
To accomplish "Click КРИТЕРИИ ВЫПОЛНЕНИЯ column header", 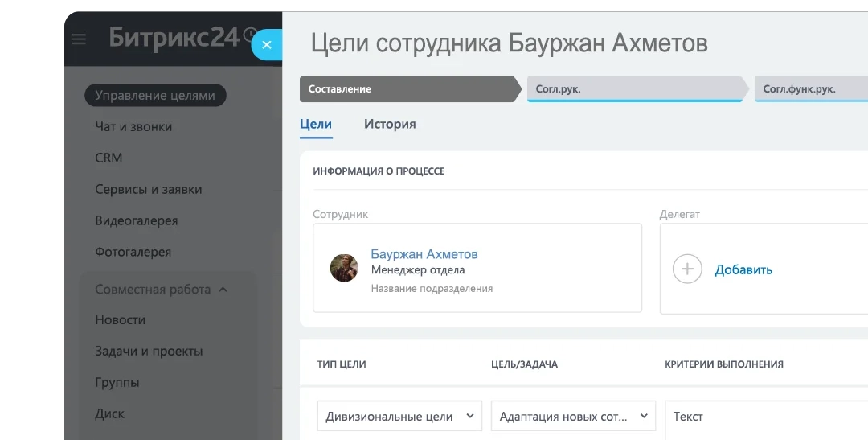I will pyautogui.click(x=724, y=364).
